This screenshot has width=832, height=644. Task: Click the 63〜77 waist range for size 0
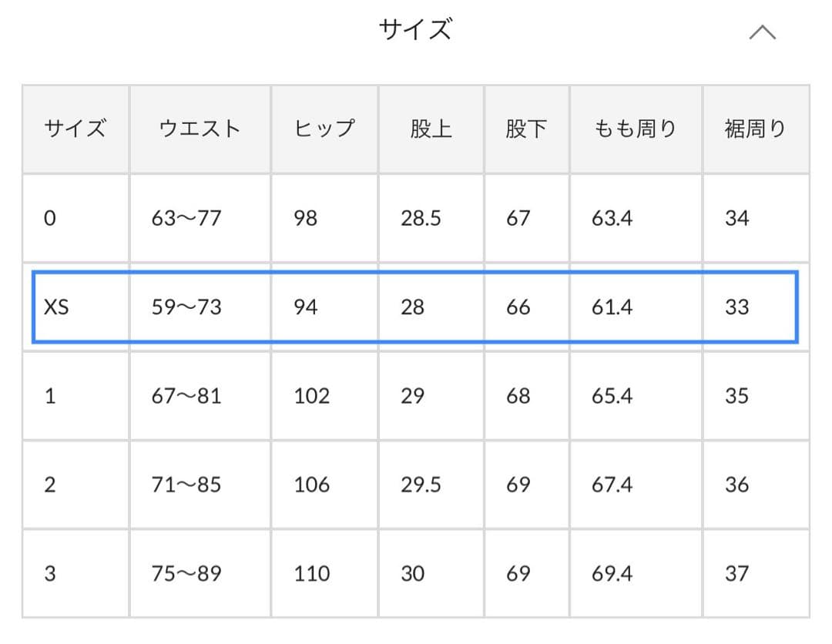click(x=200, y=218)
